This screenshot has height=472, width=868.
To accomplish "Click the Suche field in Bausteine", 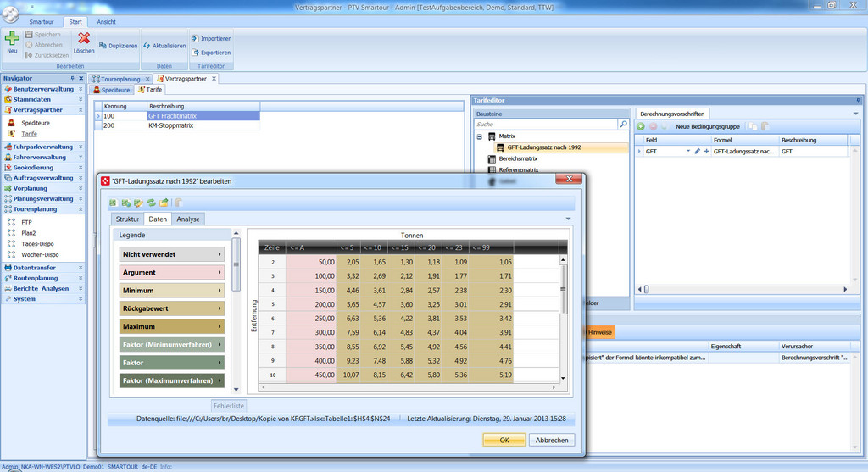I will click(x=546, y=124).
